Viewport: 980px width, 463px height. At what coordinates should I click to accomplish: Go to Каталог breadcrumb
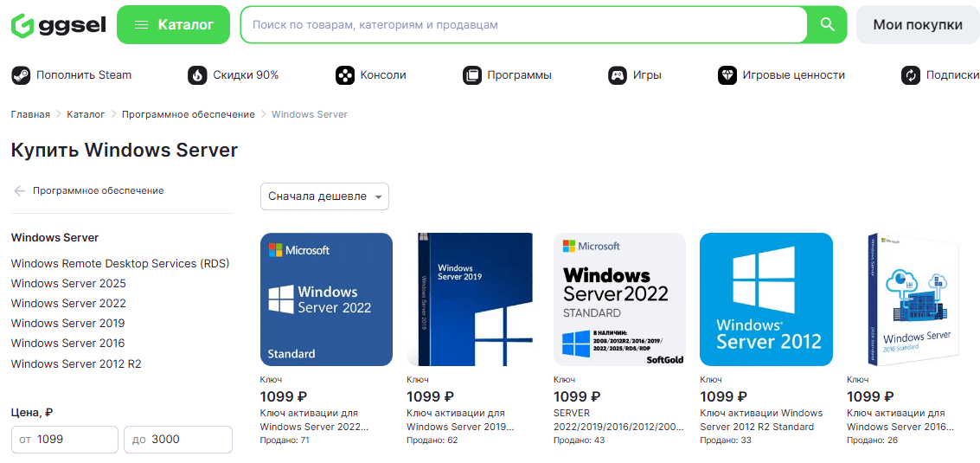[x=86, y=114]
